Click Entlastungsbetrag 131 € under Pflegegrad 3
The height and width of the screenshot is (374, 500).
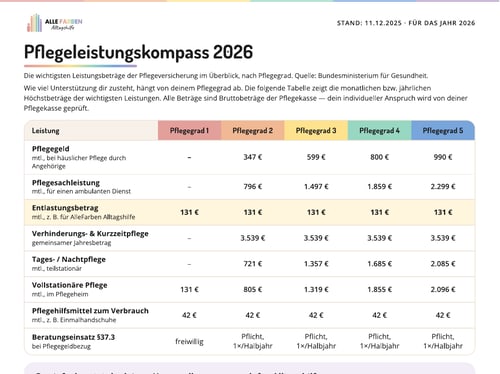[x=316, y=212]
